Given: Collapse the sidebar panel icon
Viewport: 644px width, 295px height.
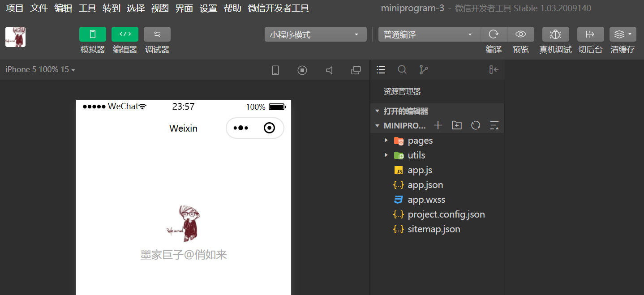Looking at the screenshot, I should pyautogui.click(x=494, y=69).
